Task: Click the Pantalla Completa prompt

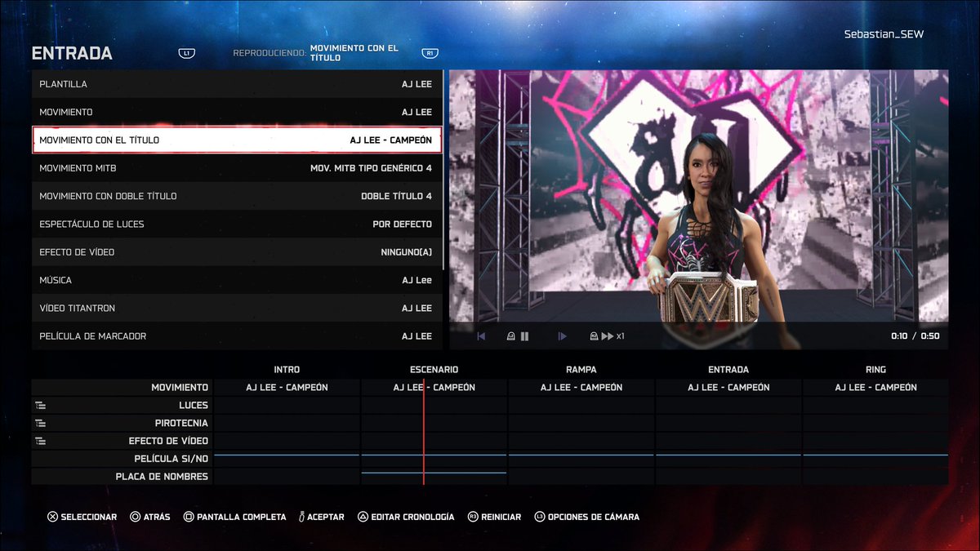Action: [242, 517]
